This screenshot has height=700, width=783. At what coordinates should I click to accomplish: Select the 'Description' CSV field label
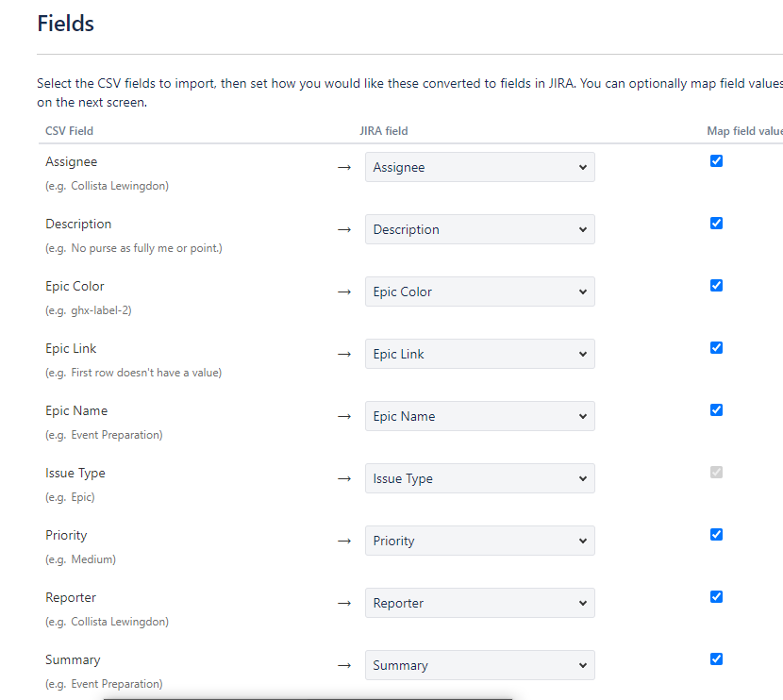tap(78, 224)
